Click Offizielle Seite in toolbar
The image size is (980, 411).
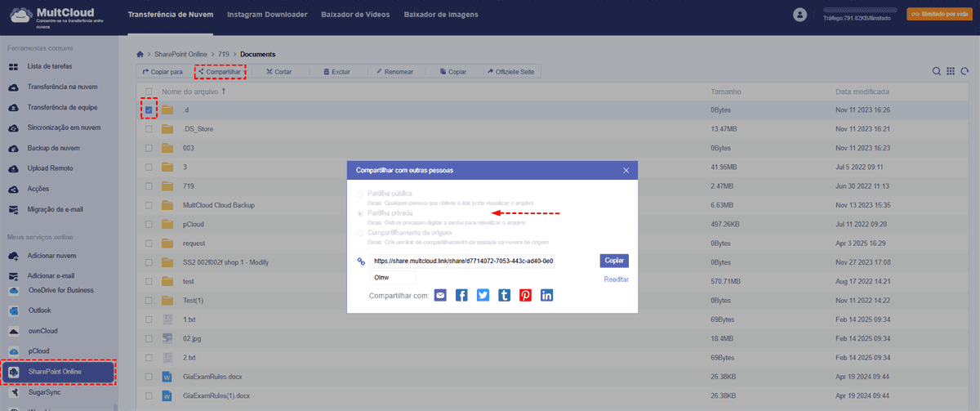[510, 72]
